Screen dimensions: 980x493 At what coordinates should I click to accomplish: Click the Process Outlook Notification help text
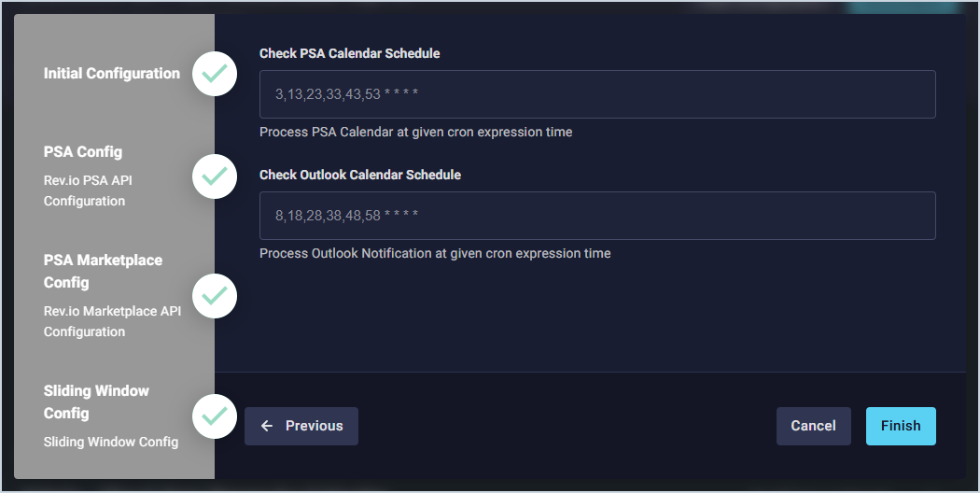(x=435, y=253)
